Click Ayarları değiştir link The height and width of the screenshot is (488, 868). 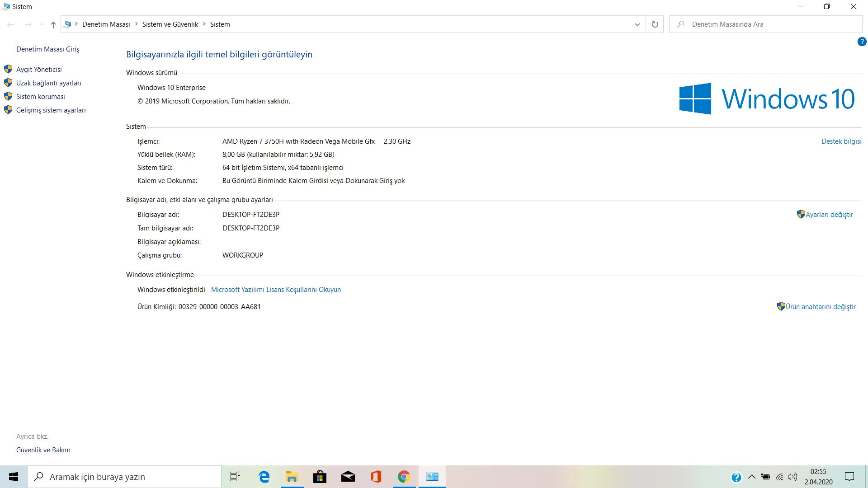click(829, 215)
